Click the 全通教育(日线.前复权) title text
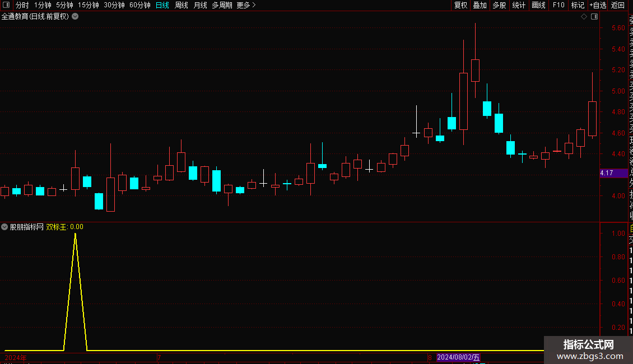Image resolution: width=633 pixels, height=364 pixels. [x=35, y=17]
